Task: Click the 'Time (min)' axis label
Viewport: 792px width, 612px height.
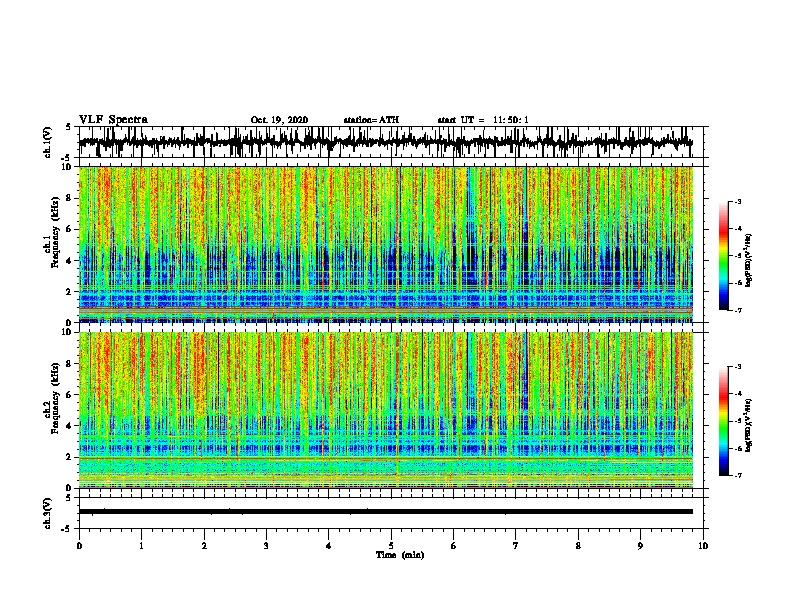Action: (400, 555)
